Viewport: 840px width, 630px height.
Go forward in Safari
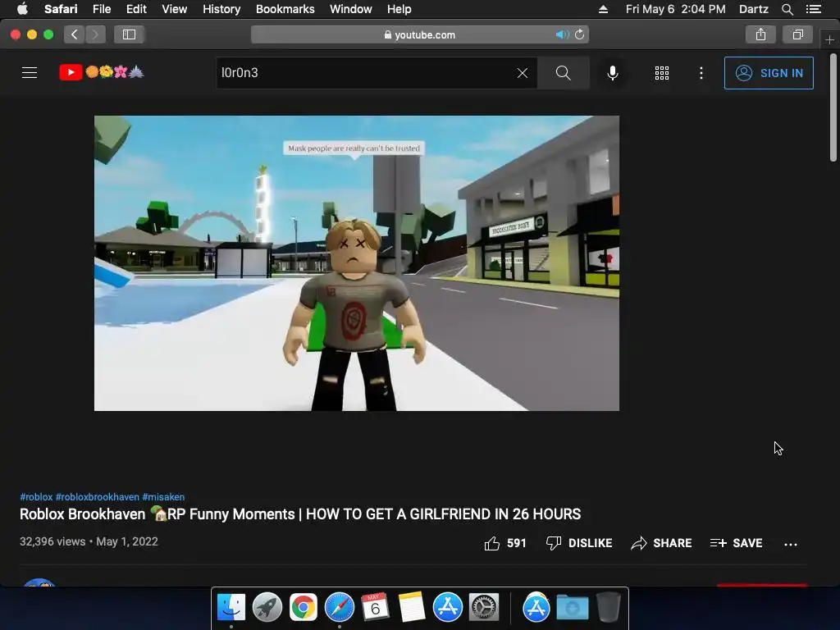[x=95, y=34]
